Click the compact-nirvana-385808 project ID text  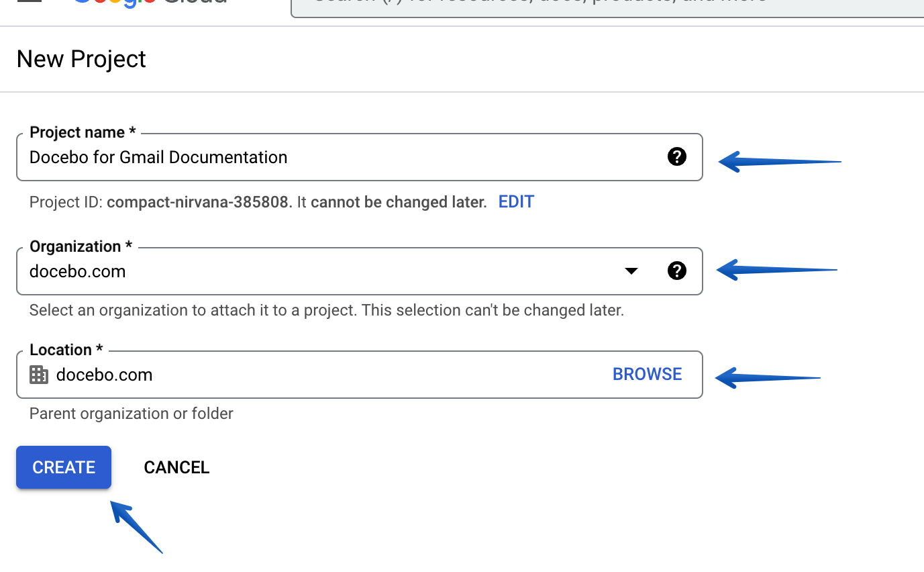click(199, 202)
